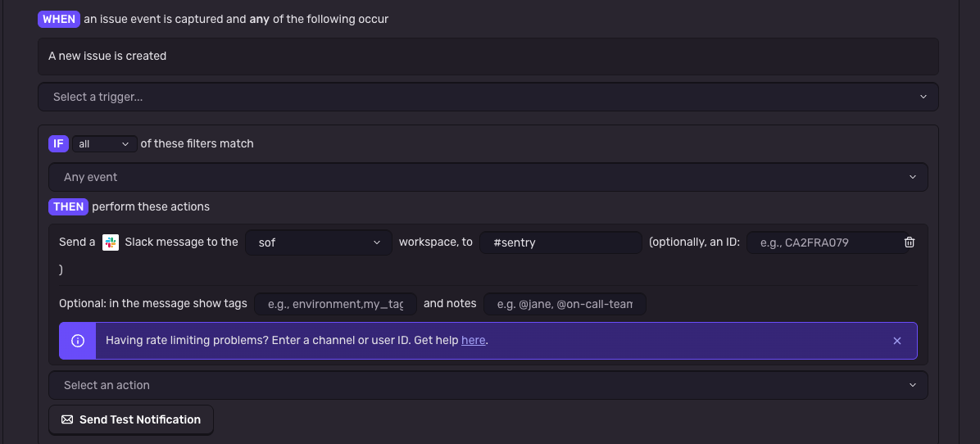The height and width of the screenshot is (444, 980).
Task: Delete the Slack action with trash icon
Action: (x=910, y=242)
